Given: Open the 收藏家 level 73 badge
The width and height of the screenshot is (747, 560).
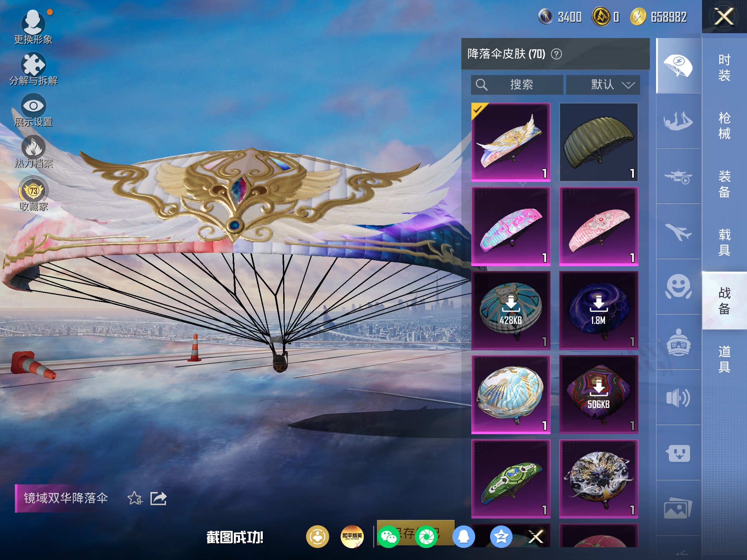Looking at the screenshot, I should [x=34, y=191].
